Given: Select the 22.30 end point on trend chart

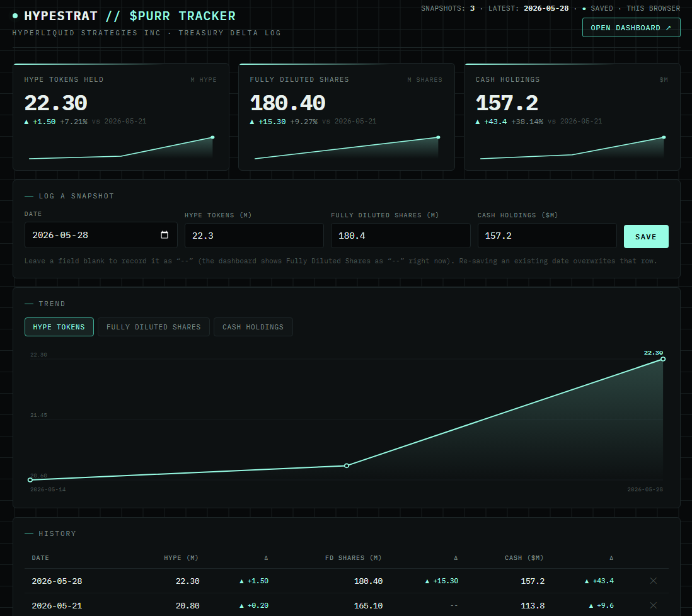Looking at the screenshot, I should tap(663, 359).
